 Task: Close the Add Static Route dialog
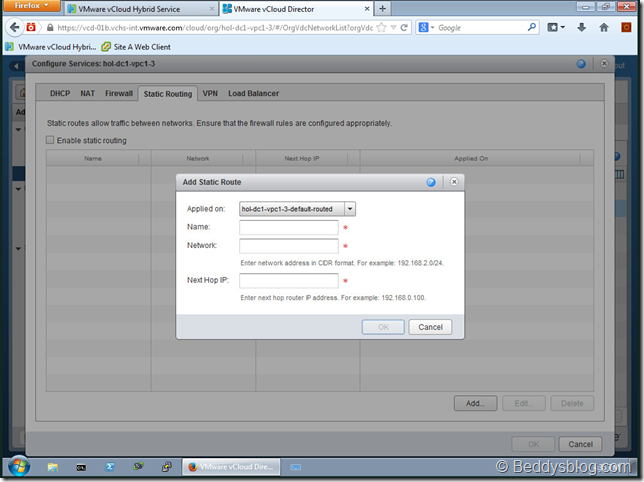click(454, 182)
